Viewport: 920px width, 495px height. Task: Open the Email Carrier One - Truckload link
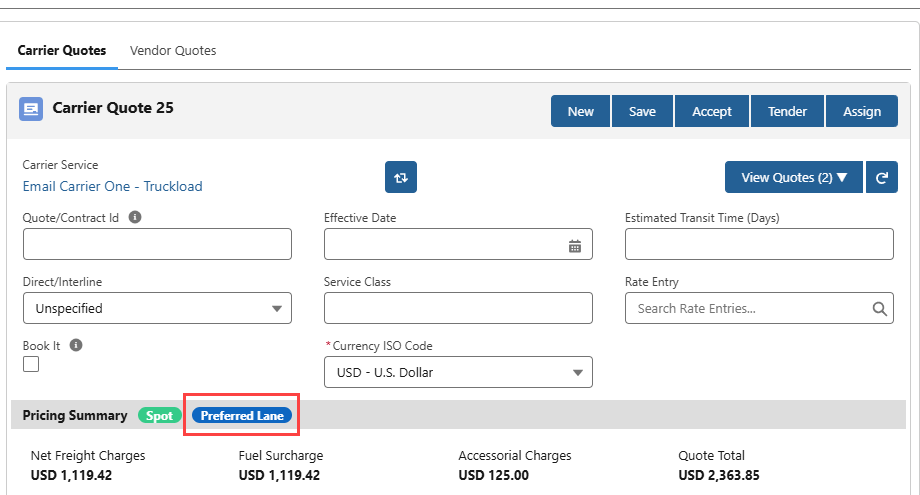pos(113,187)
